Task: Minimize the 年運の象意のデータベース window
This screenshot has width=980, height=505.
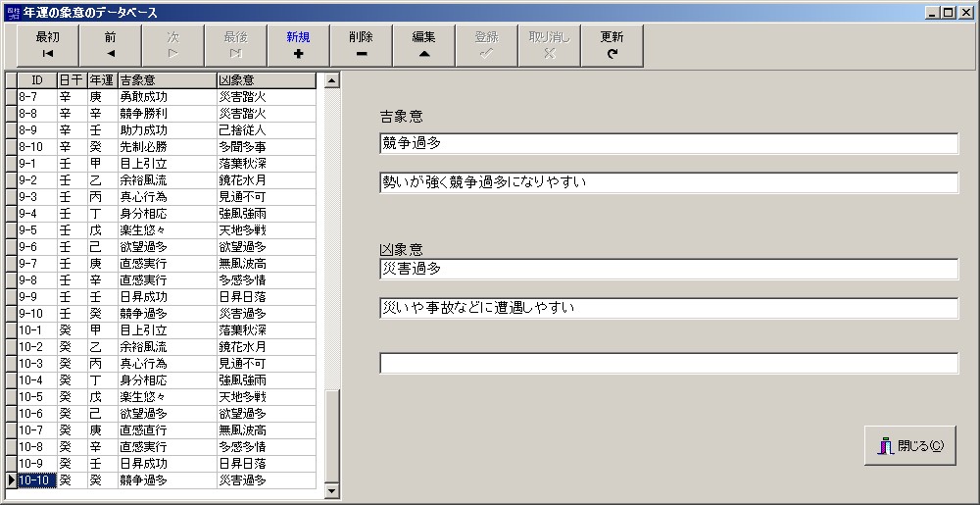Action: 934,13
